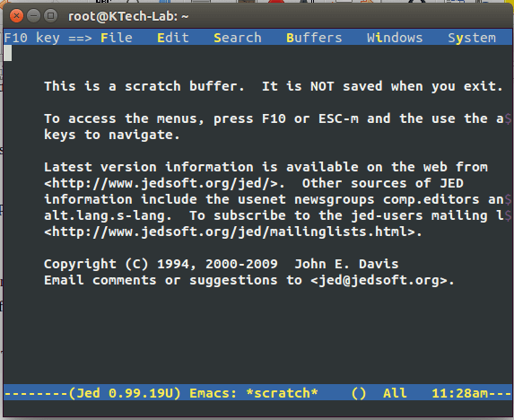Viewport: 514px width, 420px height.
Task: Open the Buffers menu
Action: [x=314, y=38]
